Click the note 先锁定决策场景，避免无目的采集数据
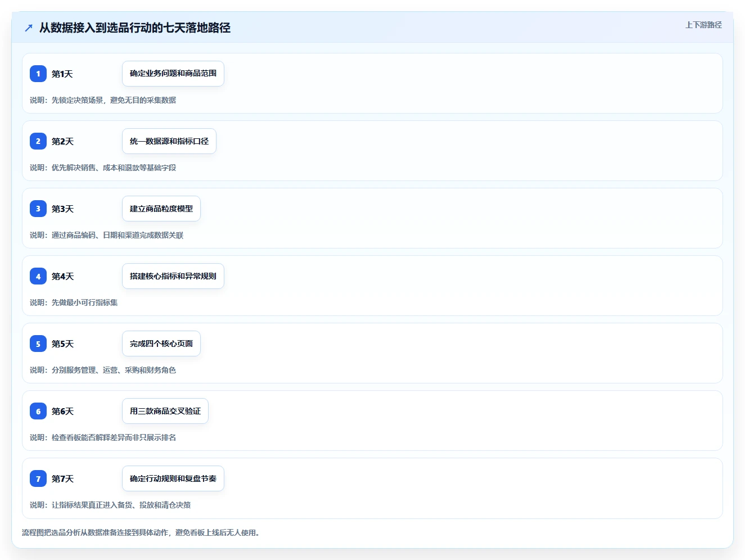745x560 pixels. (x=114, y=100)
